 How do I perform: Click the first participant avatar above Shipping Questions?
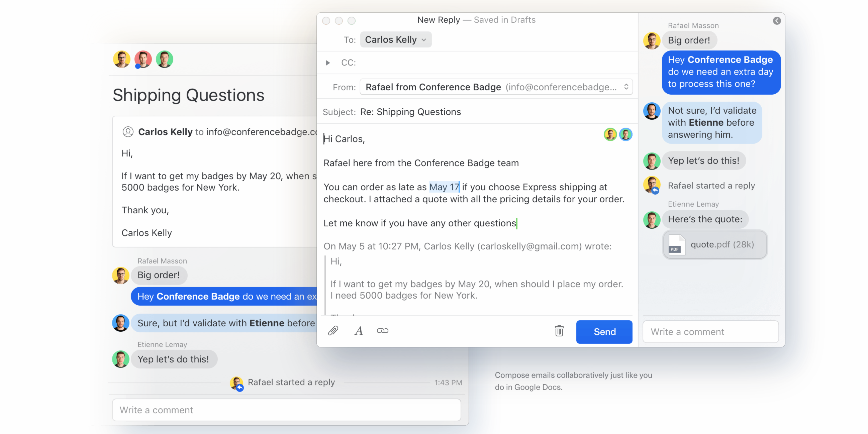click(122, 59)
